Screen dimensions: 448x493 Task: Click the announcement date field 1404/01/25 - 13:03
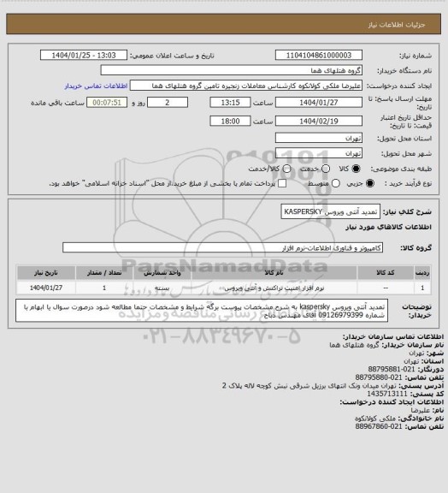(84, 55)
